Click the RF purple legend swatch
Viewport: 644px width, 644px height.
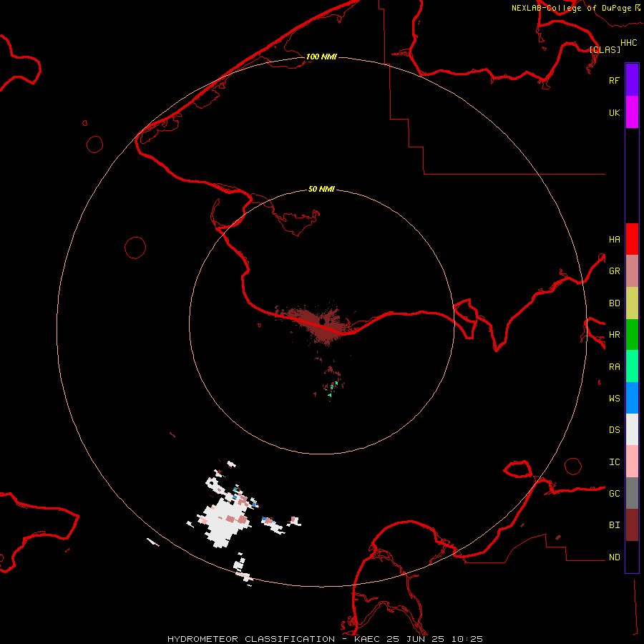click(632, 80)
